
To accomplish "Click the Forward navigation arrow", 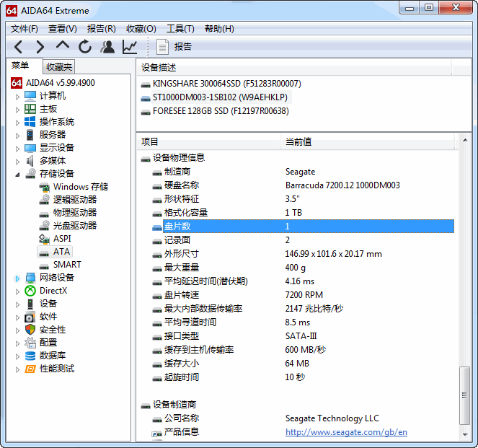I will pyautogui.click(x=40, y=47).
